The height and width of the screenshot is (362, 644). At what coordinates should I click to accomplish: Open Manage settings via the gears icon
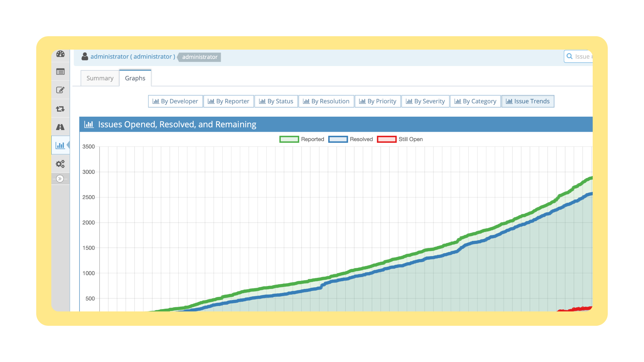tap(60, 164)
